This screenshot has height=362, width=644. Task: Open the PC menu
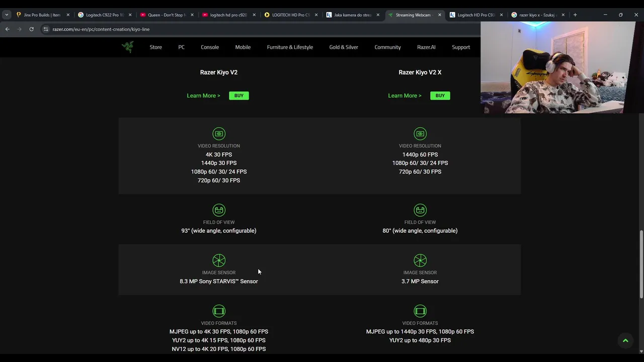[181, 47]
